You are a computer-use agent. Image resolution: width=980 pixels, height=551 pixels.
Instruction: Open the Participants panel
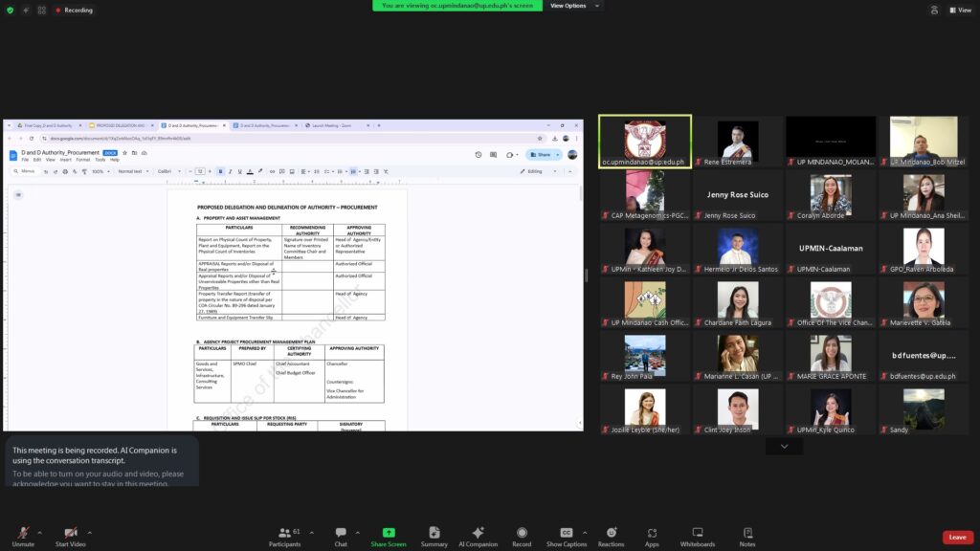[285, 536]
